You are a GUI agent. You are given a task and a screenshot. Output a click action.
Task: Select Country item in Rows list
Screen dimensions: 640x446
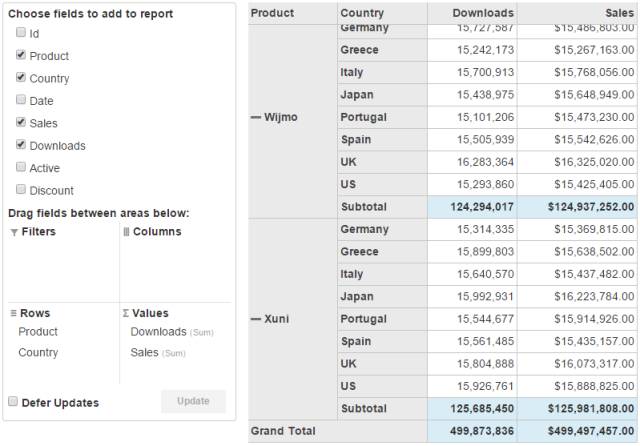pyautogui.click(x=38, y=353)
